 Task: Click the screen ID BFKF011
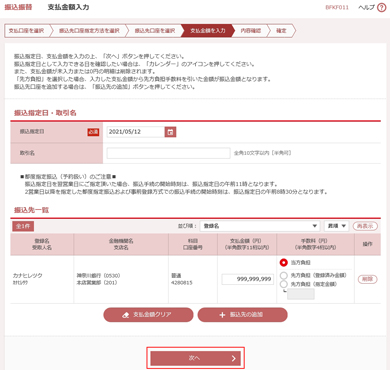point(337,7)
